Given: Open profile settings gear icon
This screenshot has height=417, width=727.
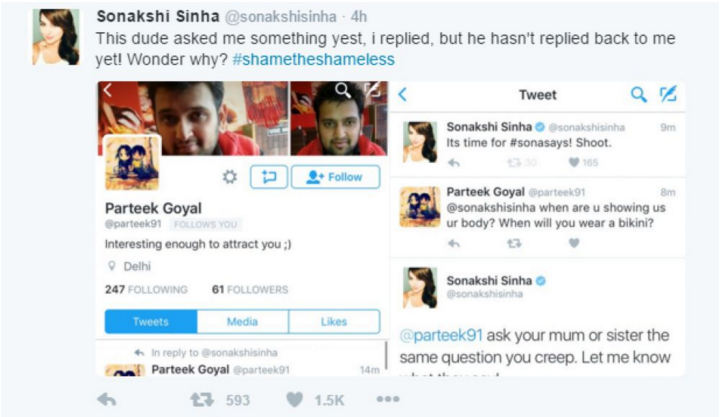Looking at the screenshot, I should [229, 177].
